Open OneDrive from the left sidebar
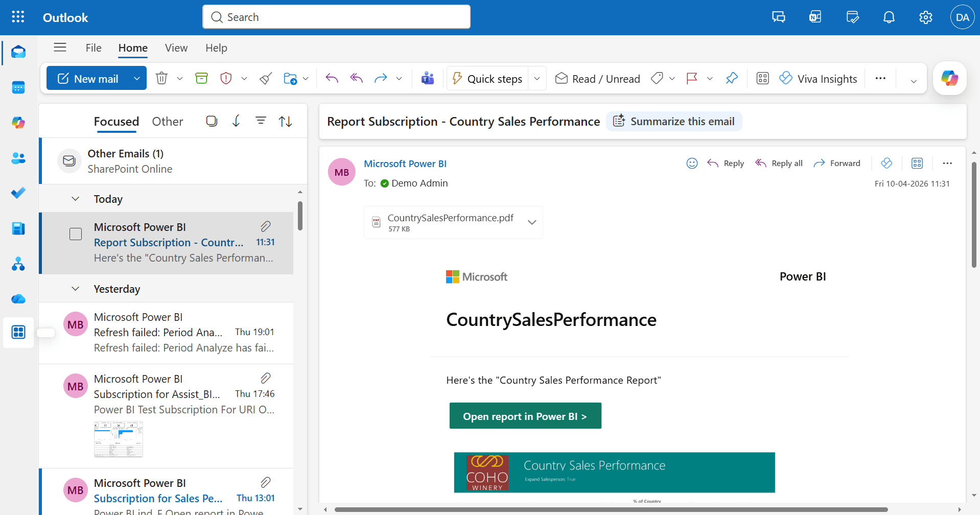980x515 pixels. pos(18,299)
